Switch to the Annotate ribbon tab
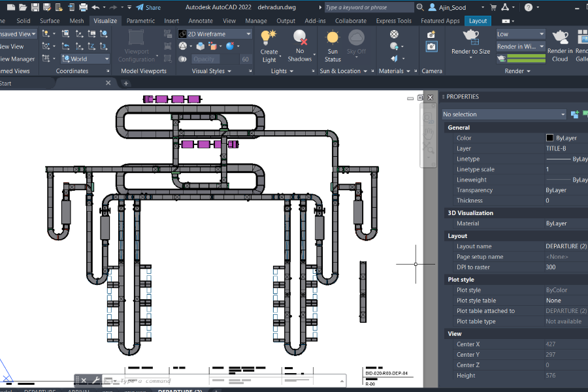 201,21
